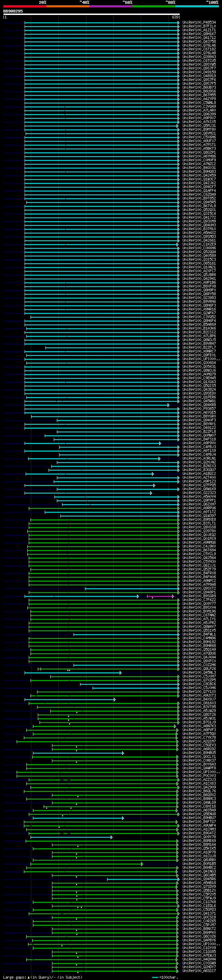222x980 pixels.
Task: Click the cyan ~100% legend color bar
Action: point(197,6)
